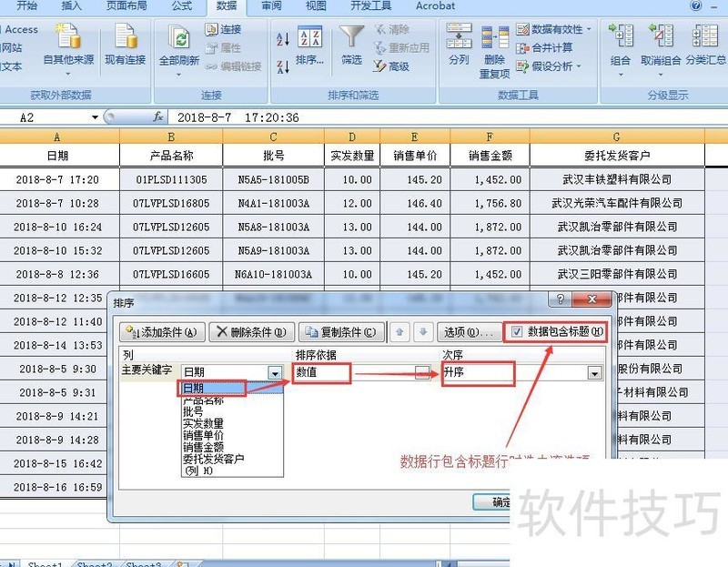The width and height of the screenshot is (728, 567).
Task: Select 日期 in the column list
Action: tap(232, 388)
